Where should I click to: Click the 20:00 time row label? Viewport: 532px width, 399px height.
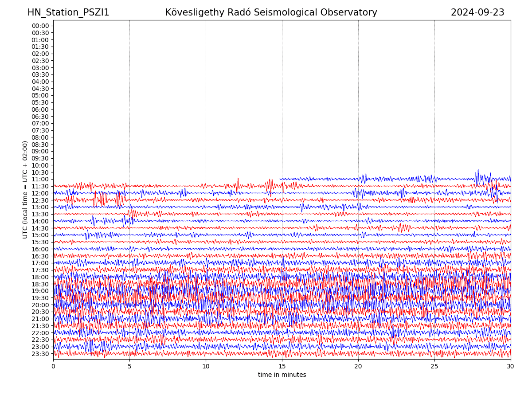tap(40, 305)
